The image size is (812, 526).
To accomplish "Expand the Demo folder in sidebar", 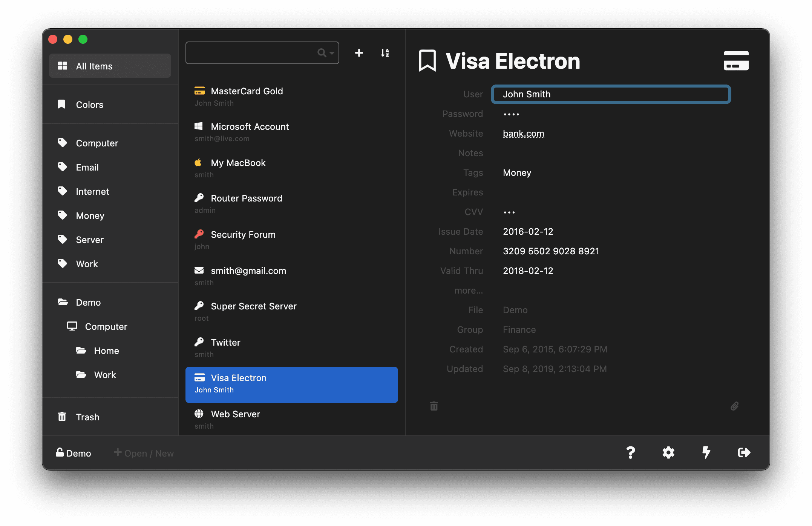I will (x=87, y=301).
